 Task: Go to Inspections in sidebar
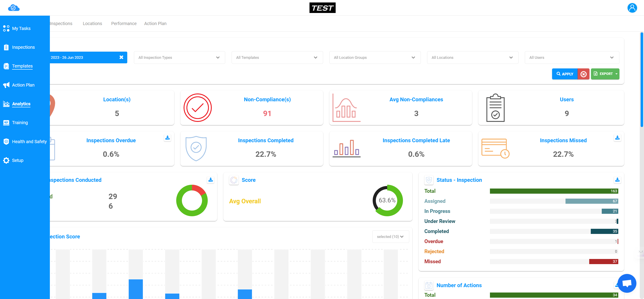pyautogui.click(x=23, y=47)
